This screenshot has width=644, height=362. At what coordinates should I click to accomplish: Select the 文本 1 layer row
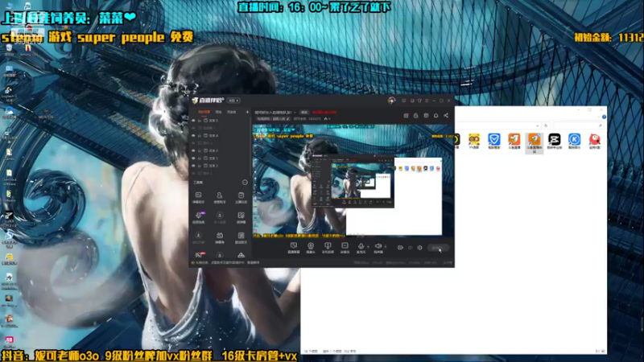(220, 158)
